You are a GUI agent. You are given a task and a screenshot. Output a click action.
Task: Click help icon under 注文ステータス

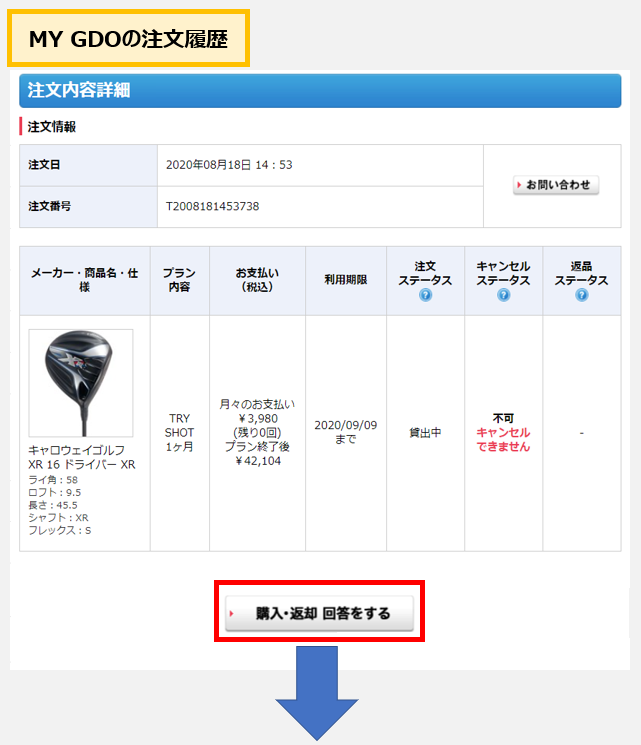(x=425, y=295)
